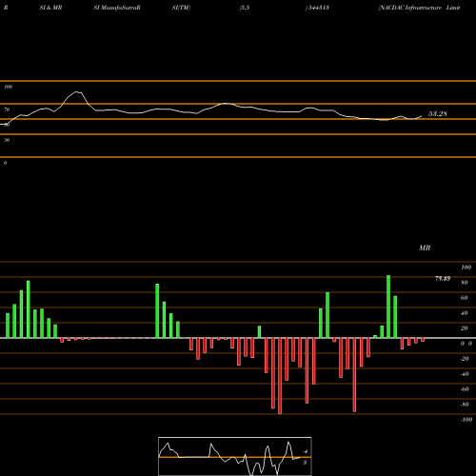
Task: Click the -80 label on the MR axis
Action: pos(465,405)
